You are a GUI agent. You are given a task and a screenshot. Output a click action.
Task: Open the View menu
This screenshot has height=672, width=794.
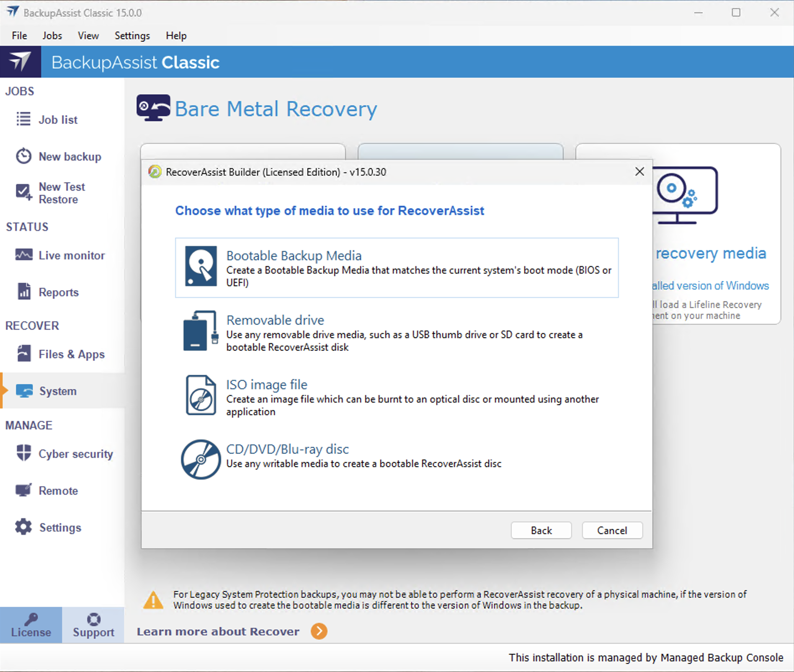click(88, 36)
